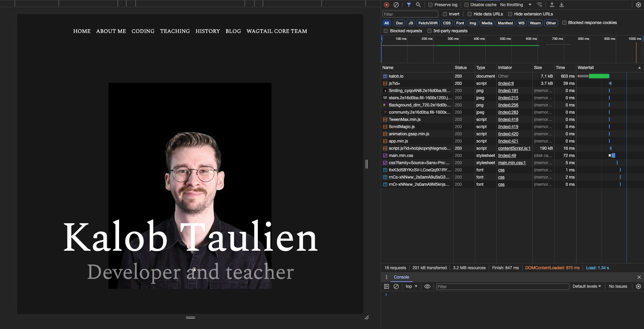
Task: Import HAR file upload icon
Action: click(x=552, y=5)
